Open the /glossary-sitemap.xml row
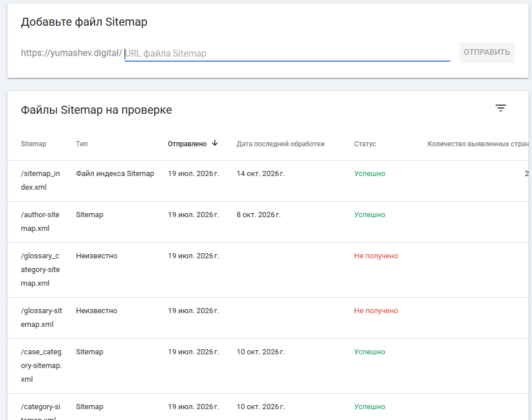The height and width of the screenshot is (420, 532). click(x=267, y=318)
